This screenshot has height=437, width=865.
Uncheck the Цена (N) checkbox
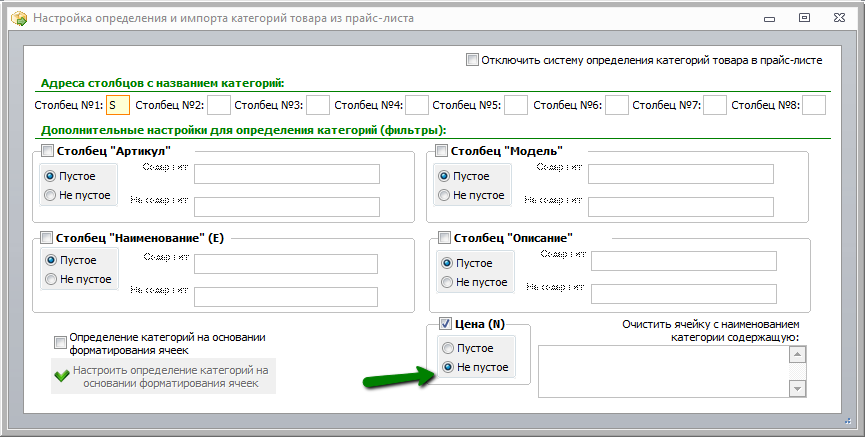tap(446, 323)
